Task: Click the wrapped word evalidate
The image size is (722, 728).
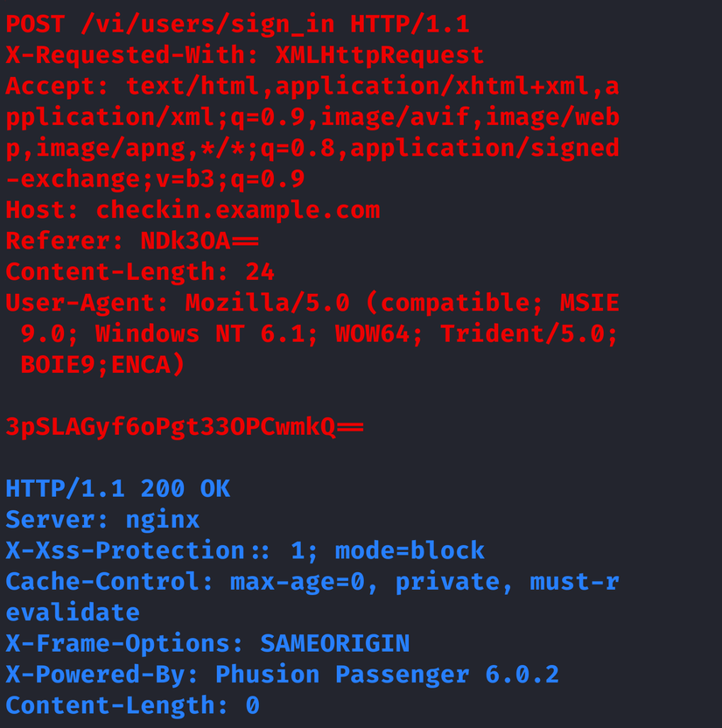Action: 73,612
